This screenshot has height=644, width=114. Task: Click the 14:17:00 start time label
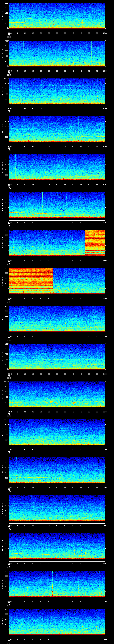[x=9, y=147]
